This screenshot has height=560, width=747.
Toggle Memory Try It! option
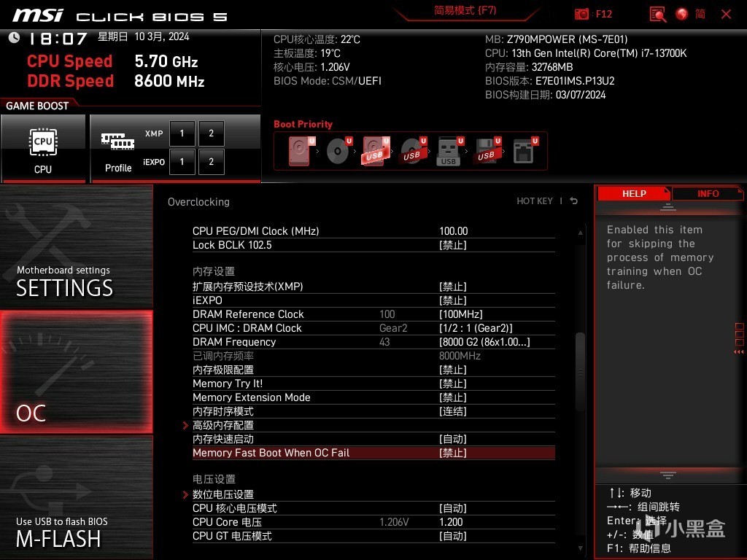point(373,384)
